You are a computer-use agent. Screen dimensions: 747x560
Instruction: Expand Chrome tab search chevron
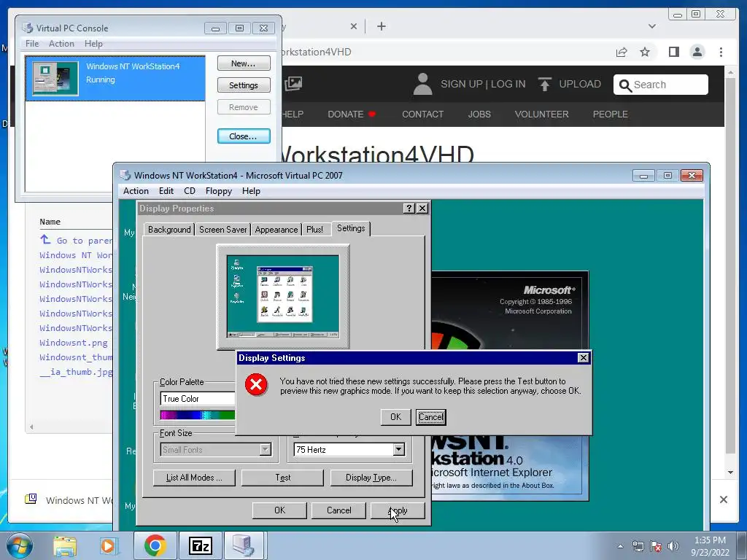coord(651,26)
